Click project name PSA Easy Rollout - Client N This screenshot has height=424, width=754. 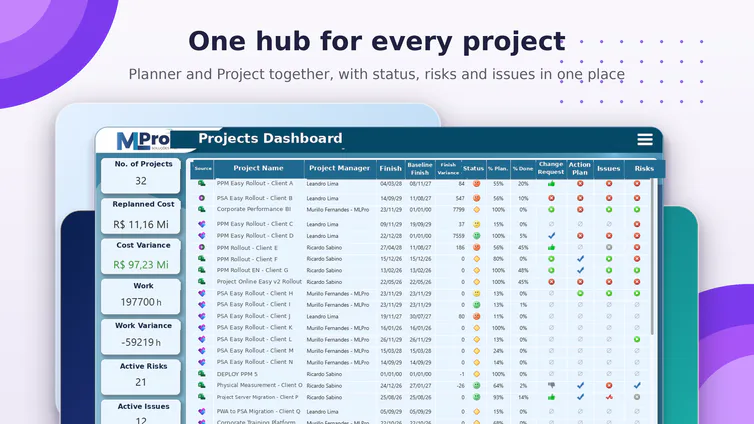255,362
